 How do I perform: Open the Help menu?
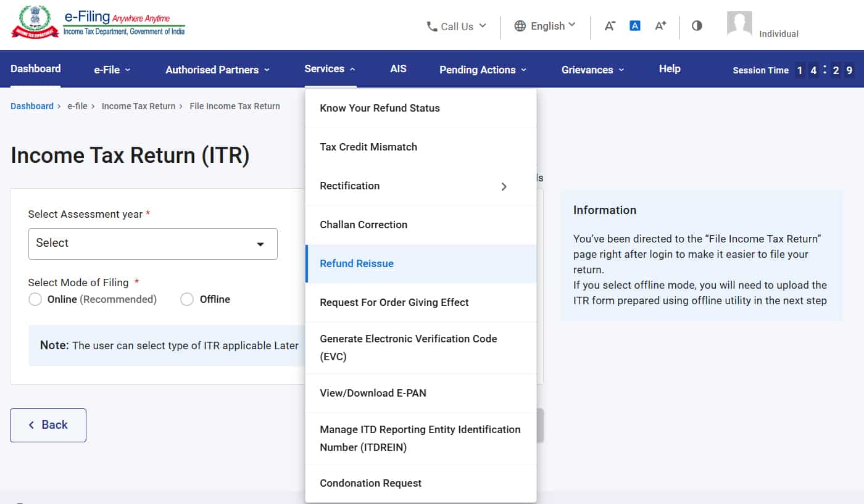pyautogui.click(x=669, y=69)
